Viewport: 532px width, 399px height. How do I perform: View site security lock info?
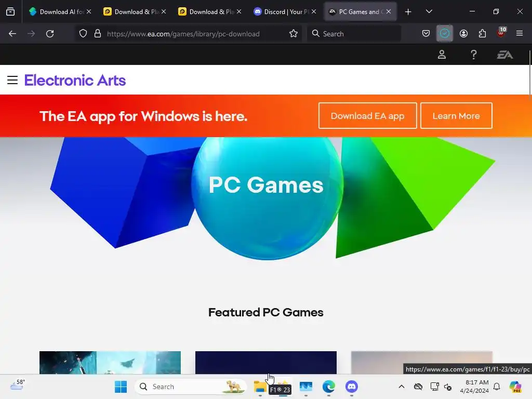coord(98,34)
